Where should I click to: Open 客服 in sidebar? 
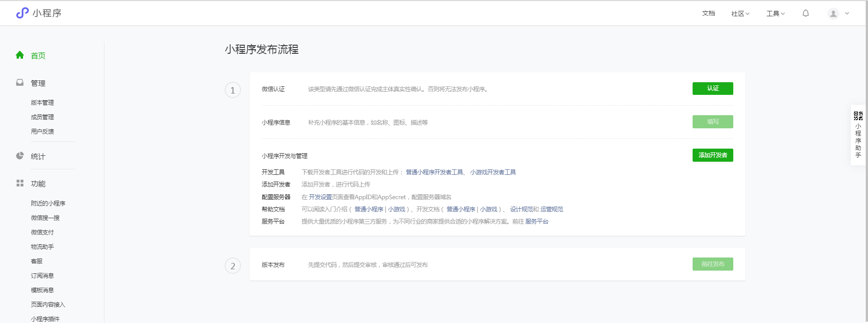pyautogui.click(x=37, y=261)
